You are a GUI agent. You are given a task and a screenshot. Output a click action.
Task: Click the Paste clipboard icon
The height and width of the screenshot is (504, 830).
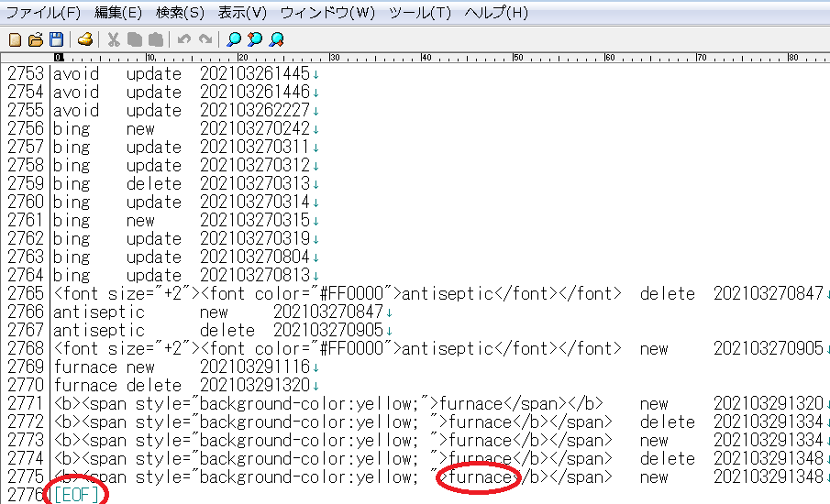156,39
